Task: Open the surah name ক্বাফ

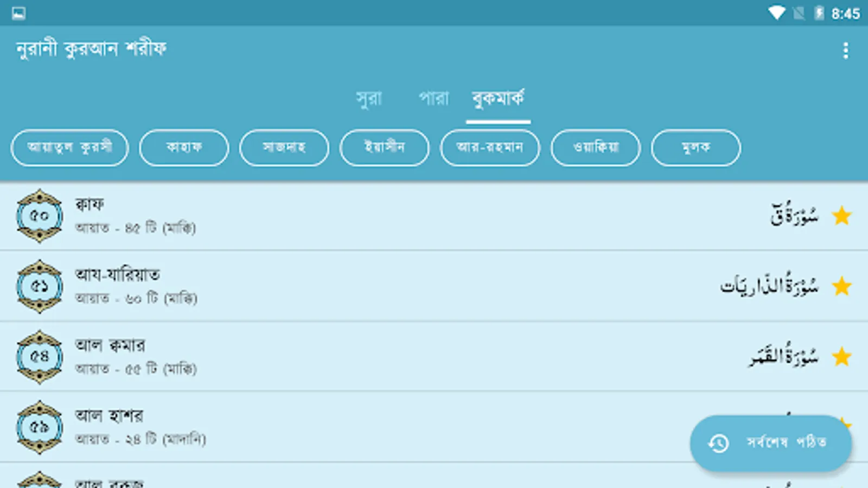Action: (x=90, y=204)
